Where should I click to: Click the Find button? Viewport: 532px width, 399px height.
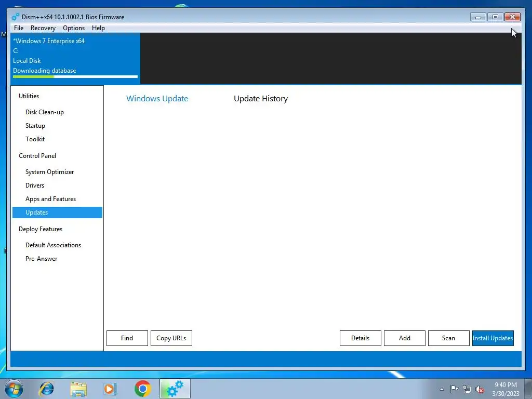coord(127,338)
